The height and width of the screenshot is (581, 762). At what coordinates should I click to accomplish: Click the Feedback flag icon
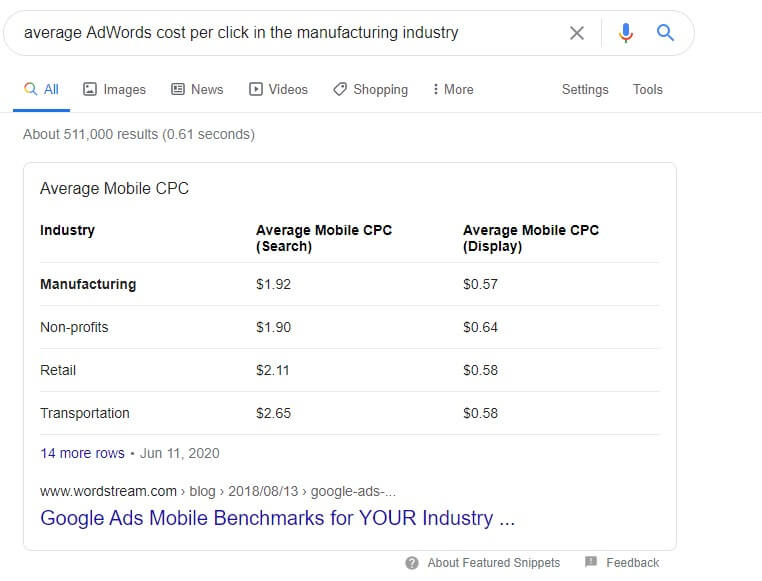click(x=590, y=562)
